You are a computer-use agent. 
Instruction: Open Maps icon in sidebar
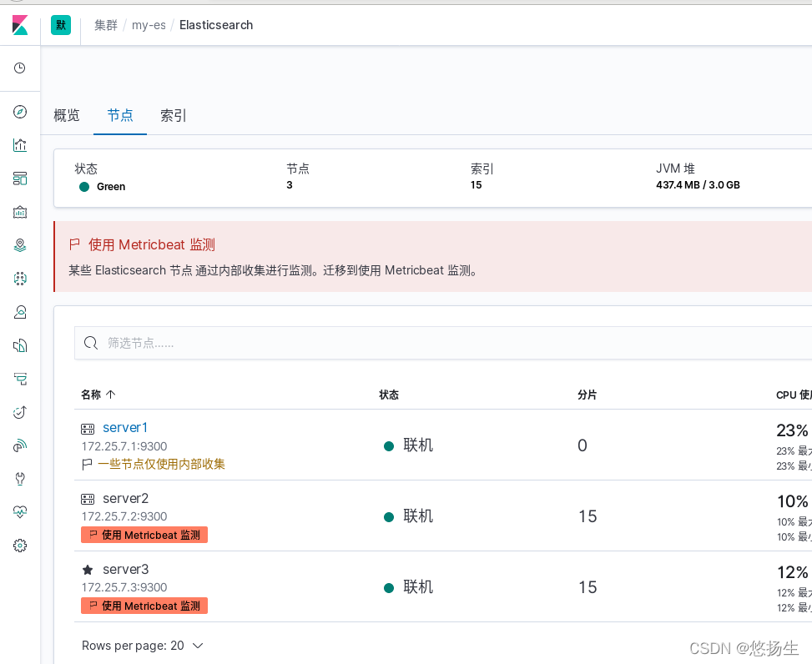pyautogui.click(x=20, y=245)
